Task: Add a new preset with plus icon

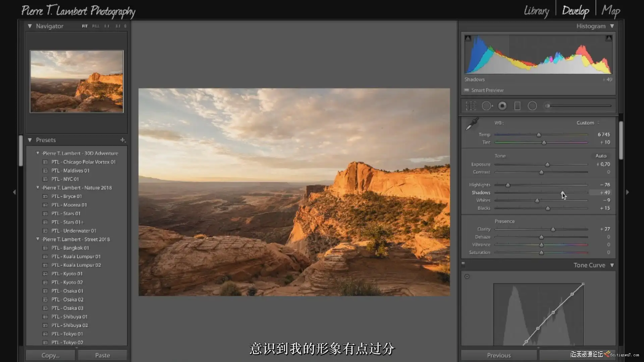Action: click(x=122, y=140)
